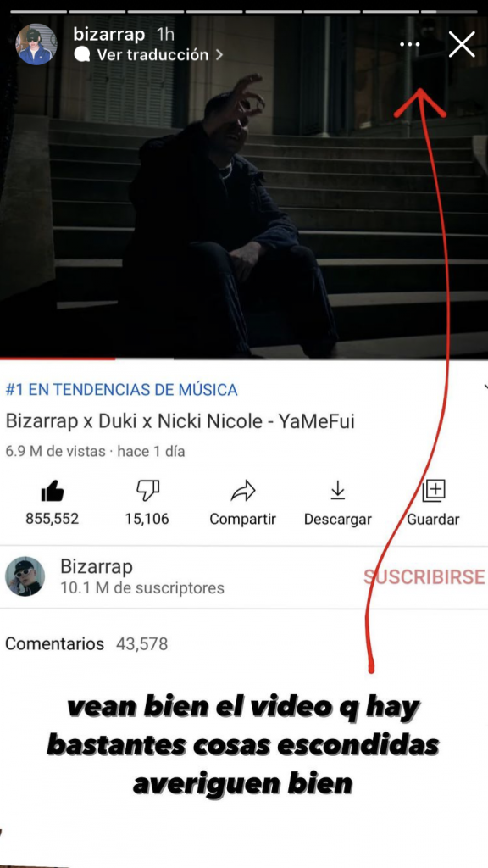
Task: Expand Ver traducción chevron
Action: (x=219, y=55)
